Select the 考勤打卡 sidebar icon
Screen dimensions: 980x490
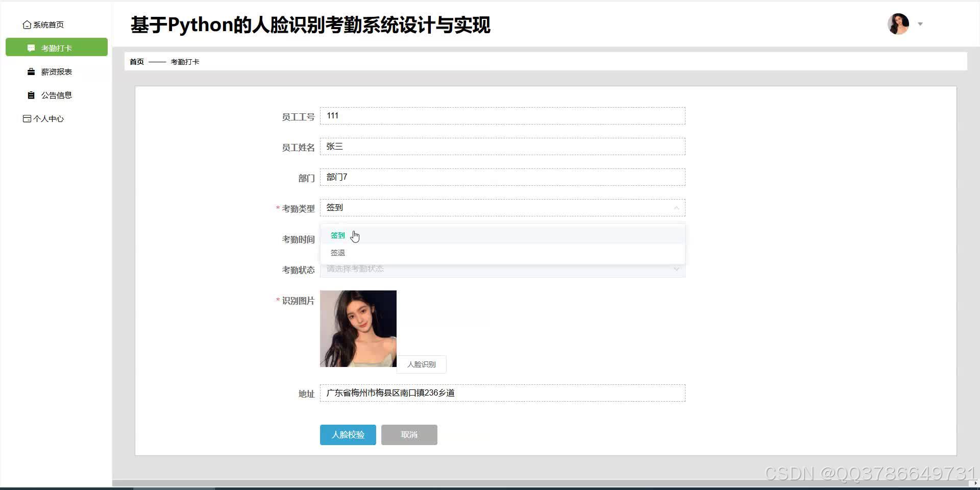[x=31, y=47]
